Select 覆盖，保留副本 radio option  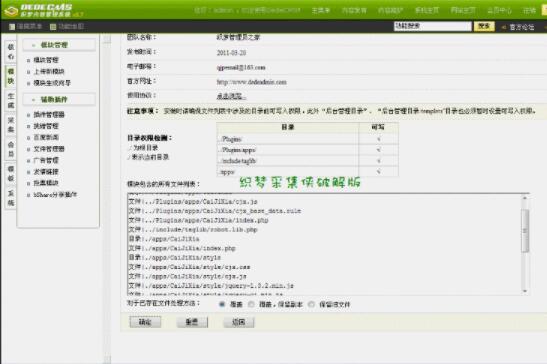point(251,304)
